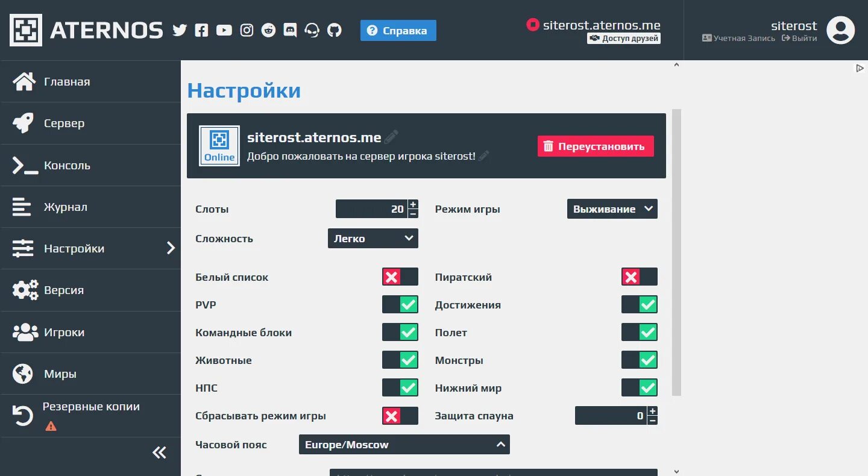Toggle Нижний мир switch

[640, 388]
